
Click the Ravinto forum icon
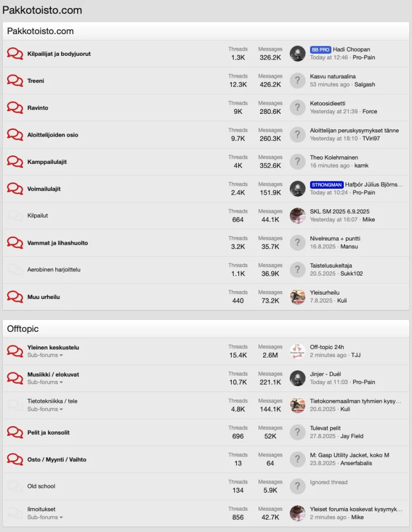[15, 107]
